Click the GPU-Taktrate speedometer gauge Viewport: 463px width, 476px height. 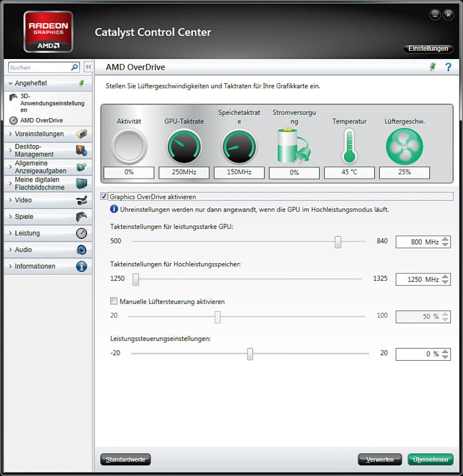(184, 146)
